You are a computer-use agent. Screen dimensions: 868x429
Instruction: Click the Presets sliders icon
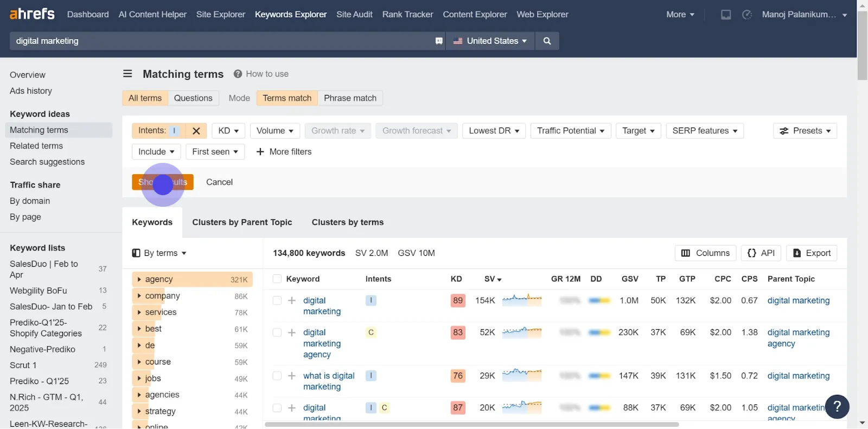tap(784, 131)
